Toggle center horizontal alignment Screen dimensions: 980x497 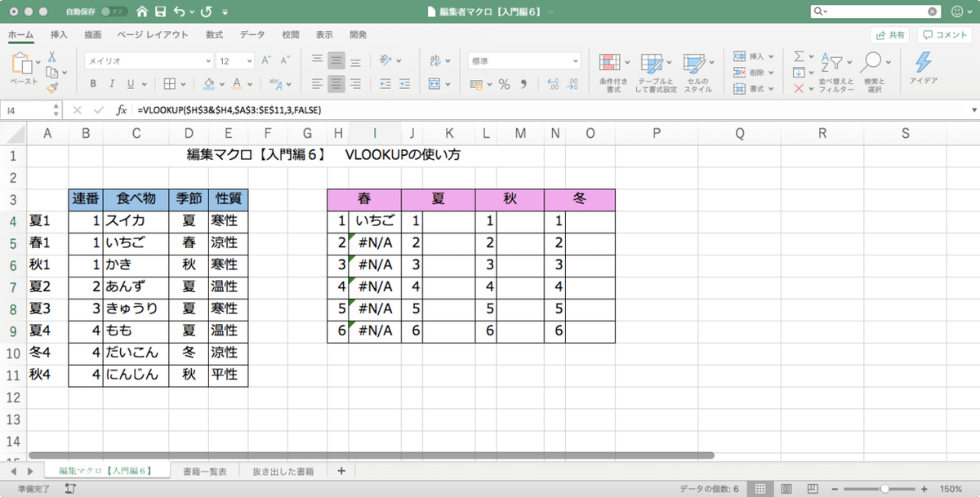pyautogui.click(x=336, y=83)
